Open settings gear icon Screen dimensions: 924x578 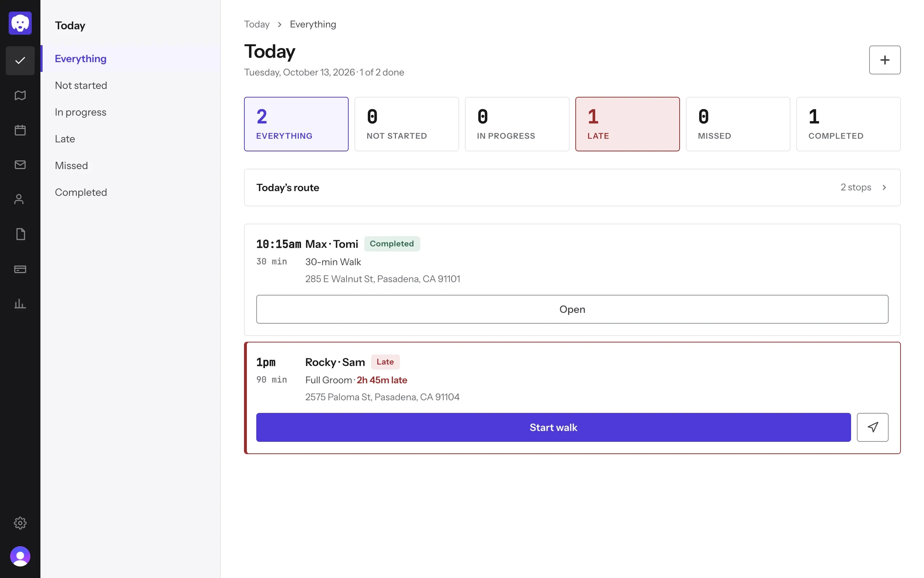pyautogui.click(x=20, y=523)
